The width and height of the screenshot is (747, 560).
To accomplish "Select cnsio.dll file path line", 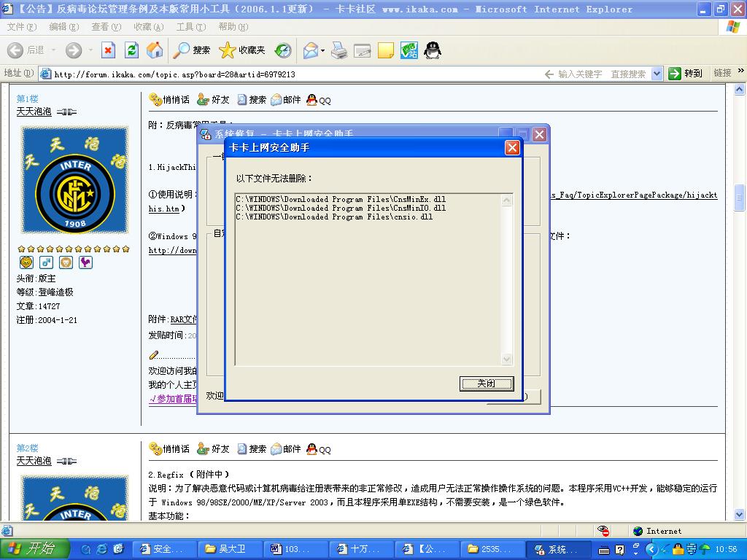I will (x=334, y=216).
